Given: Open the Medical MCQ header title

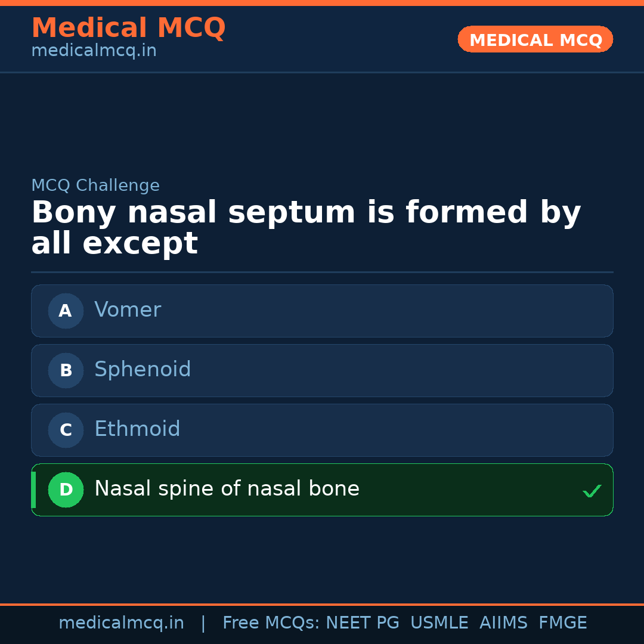Looking at the screenshot, I should click(x=128, y=27).
